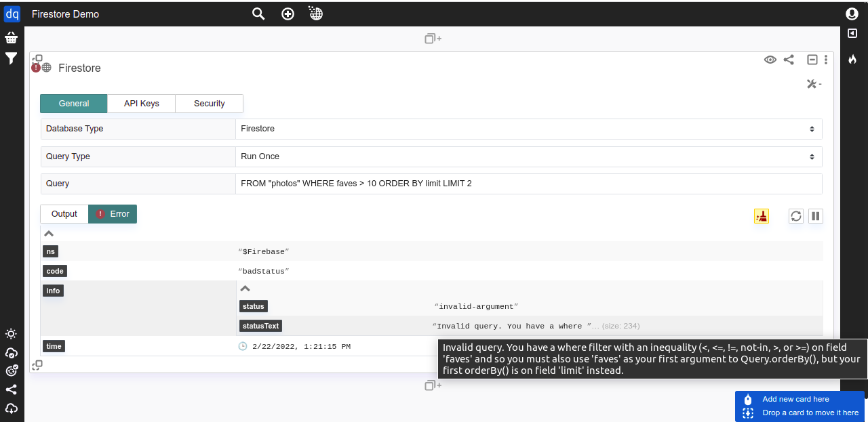Click the cloud with checkmark icon
The height and width of the screenshot is (422, 868).
tap(11, 352)
